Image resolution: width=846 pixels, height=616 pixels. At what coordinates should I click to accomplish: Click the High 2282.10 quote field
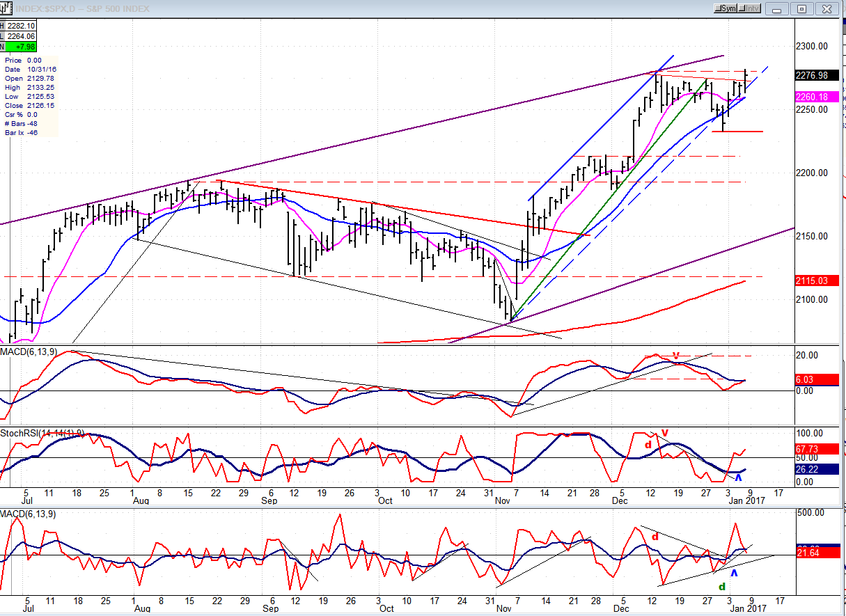[x=20, y=26]
